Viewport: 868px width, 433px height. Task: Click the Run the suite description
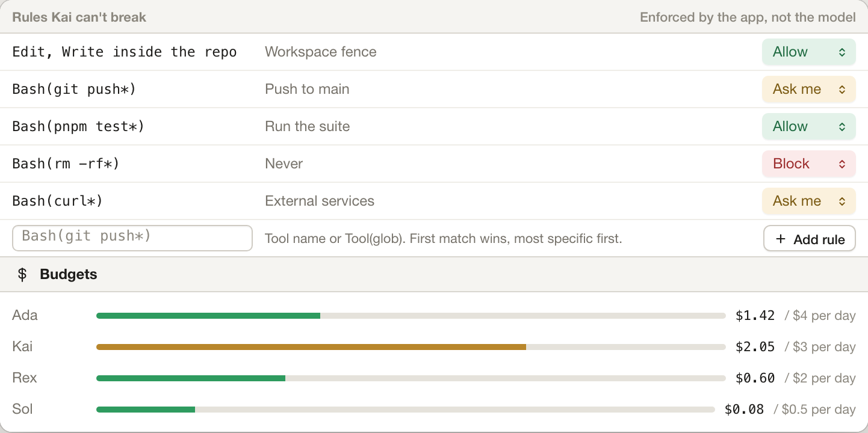(308, 126)
